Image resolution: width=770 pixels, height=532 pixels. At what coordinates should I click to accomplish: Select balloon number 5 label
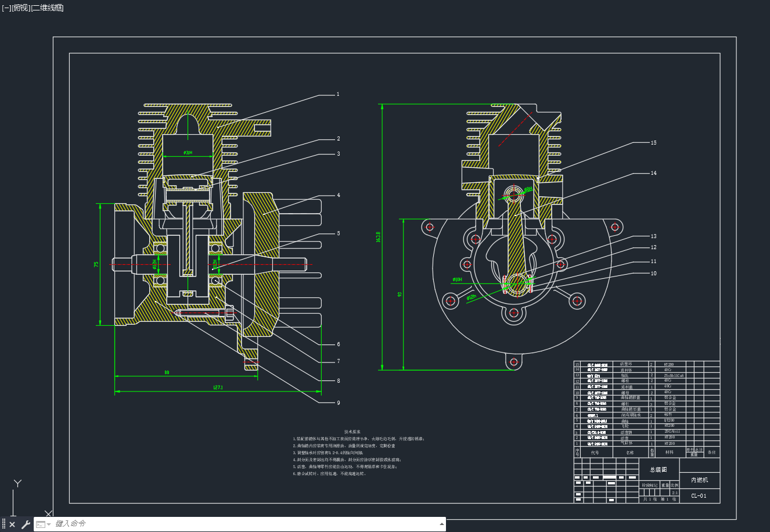(x=339, y=233)
